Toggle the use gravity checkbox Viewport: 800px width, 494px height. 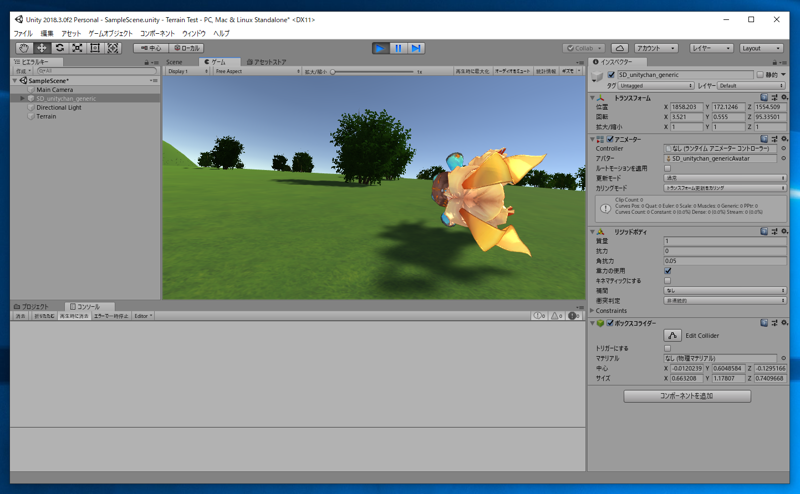667,270
